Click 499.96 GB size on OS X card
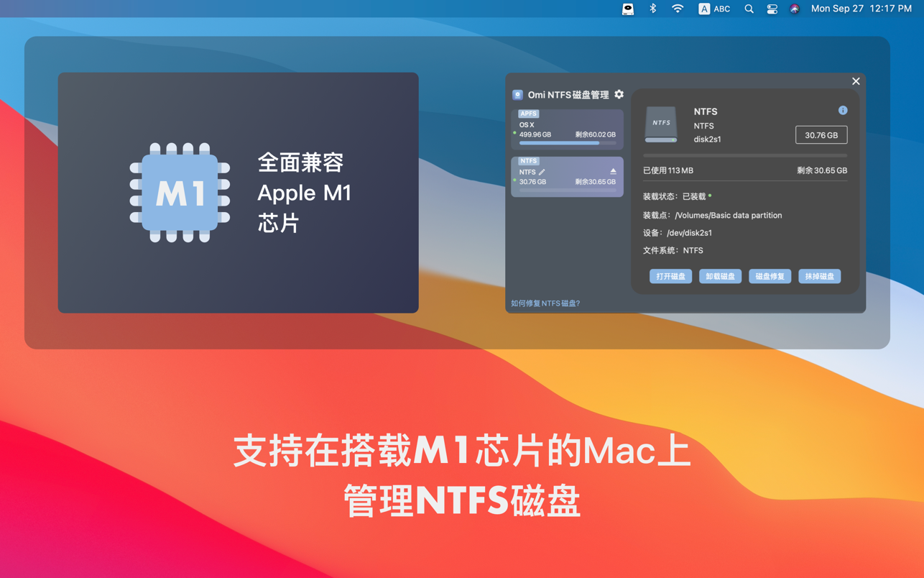Image resolution: width=924 pixels, height=578 pixels. click(535, 134)
